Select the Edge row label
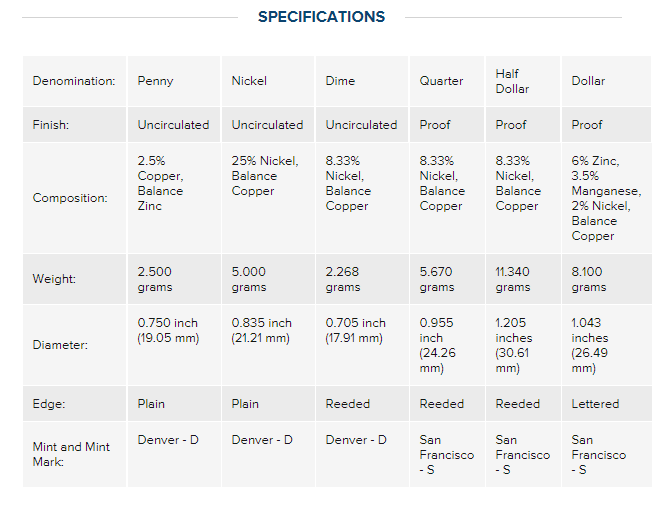The width and height of the screenshot is (655, 506). (49, 404)
